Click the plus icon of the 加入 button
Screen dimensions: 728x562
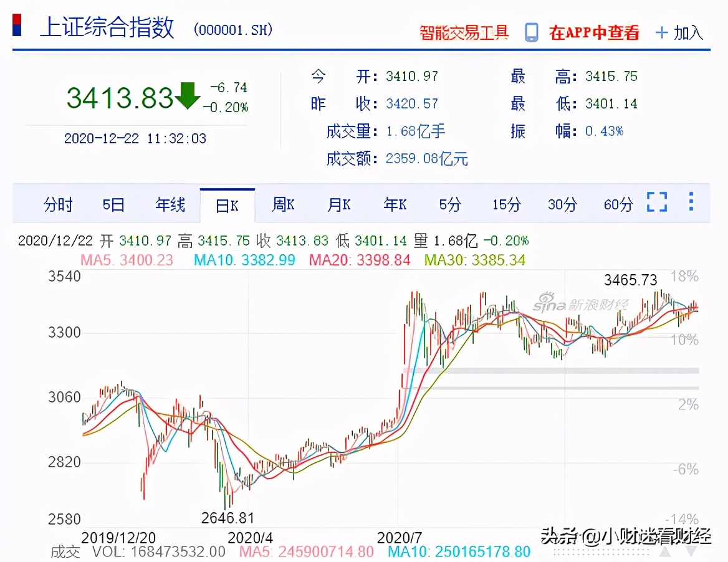click(x=660, y=33)
